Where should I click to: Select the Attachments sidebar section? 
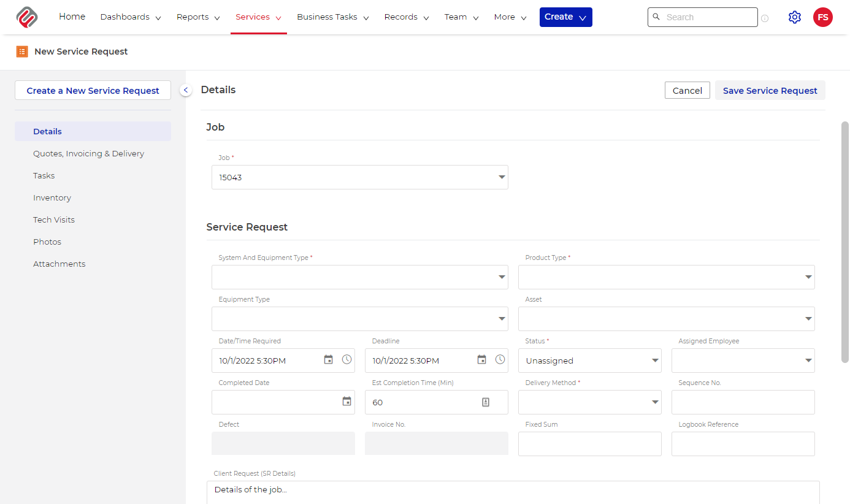[x=93, y=264]
